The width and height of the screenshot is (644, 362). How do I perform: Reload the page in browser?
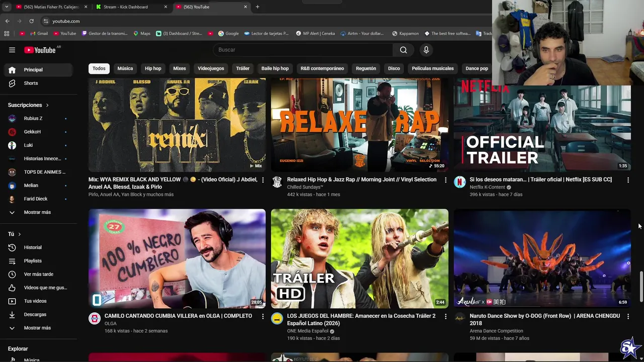(x=31, y=21)
